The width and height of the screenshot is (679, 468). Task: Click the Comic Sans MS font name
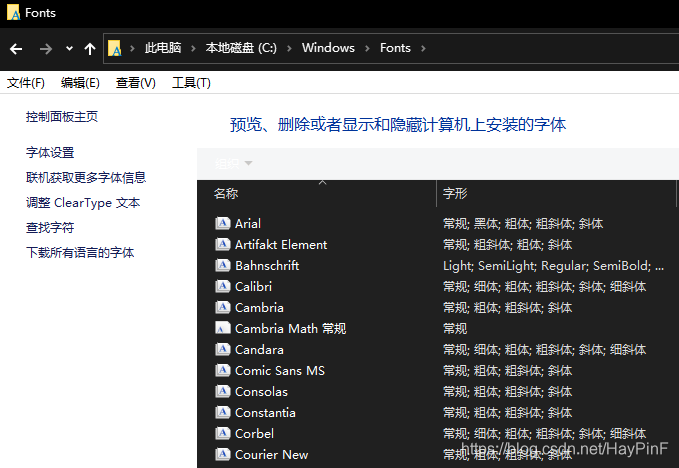pyautogui.click(x=280, y=371)
